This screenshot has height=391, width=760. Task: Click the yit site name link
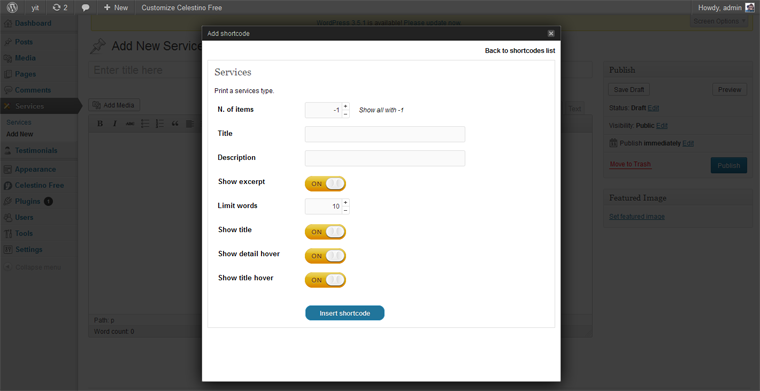click(35, 8)
